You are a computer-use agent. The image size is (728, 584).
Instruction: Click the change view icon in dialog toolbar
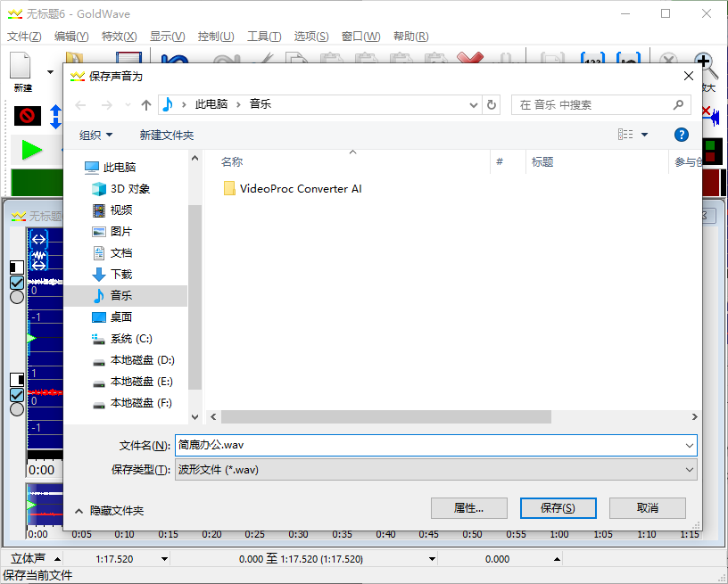625,134
